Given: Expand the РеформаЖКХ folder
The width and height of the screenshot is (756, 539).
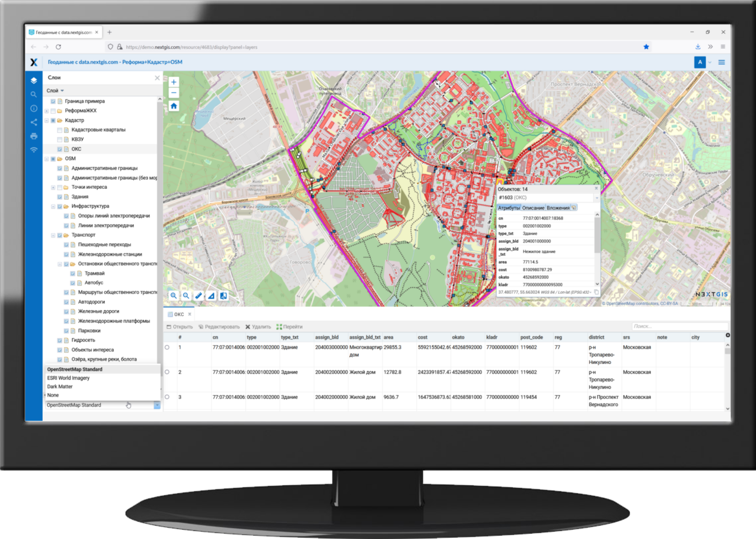Looking at the screenshot, I should pos(47,111).
